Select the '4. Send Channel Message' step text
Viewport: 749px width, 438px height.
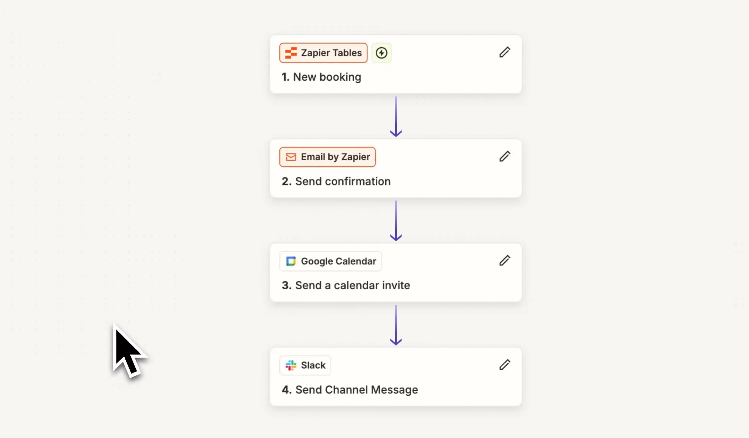coord(350,390)
